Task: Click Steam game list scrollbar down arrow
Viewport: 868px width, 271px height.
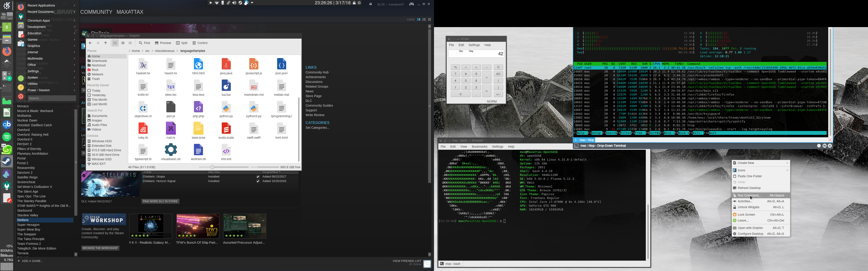Action: [x=75, y=255]
